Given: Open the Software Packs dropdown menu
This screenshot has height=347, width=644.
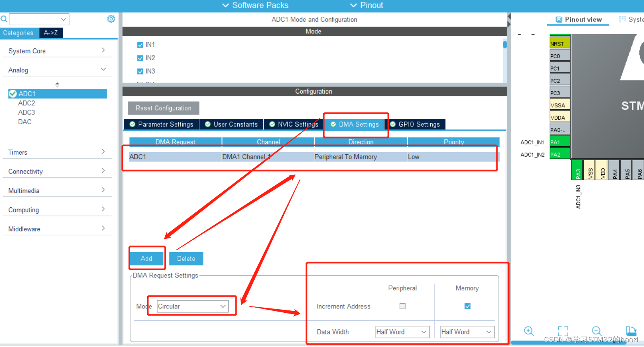Looking at the screenshot, I should click(255, 5).
